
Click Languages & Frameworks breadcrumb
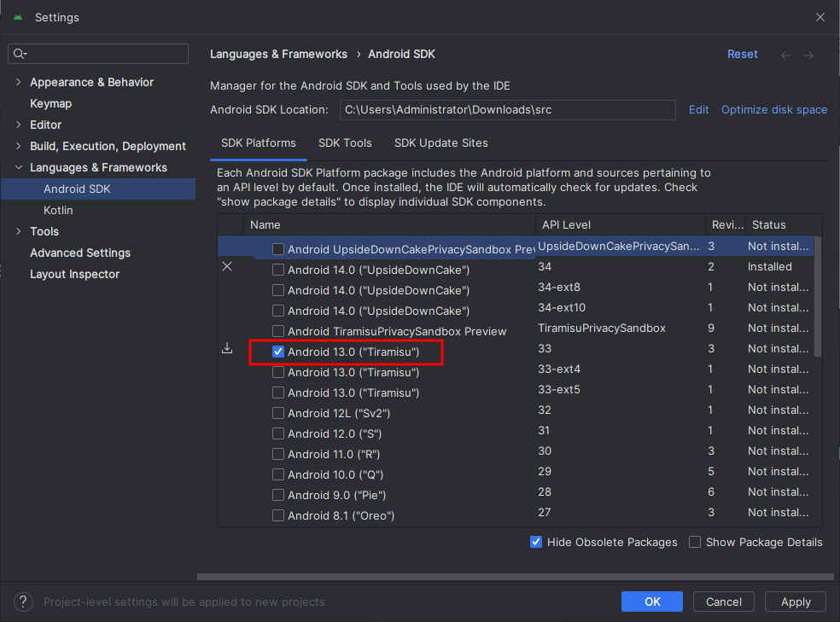[278, 54]
